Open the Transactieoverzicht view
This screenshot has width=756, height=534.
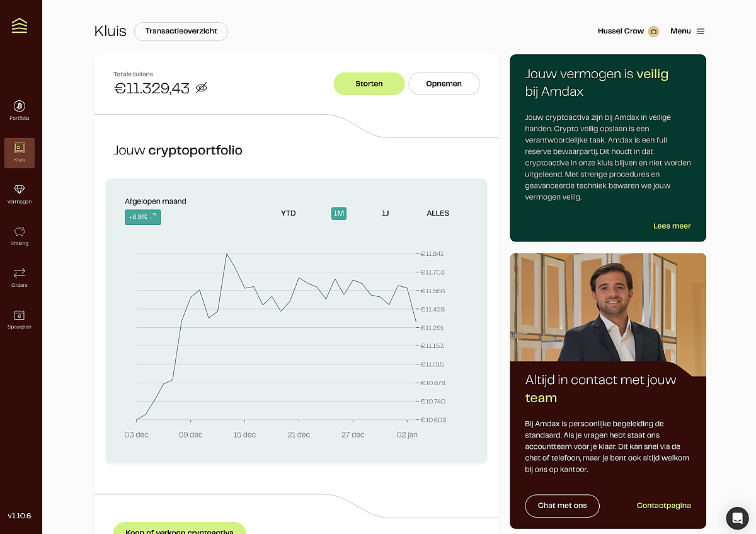click(x=181, y=31)
